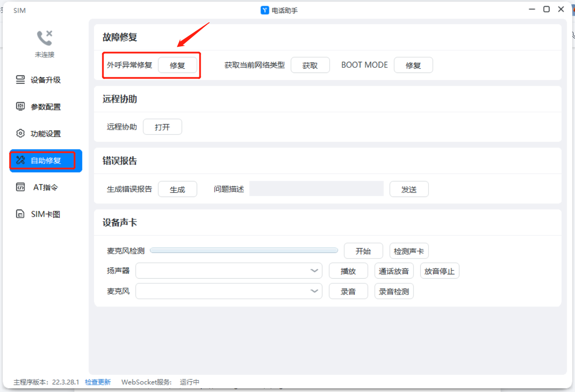
Task: Click the 录音检测 button
Action: tap(394, 291)
